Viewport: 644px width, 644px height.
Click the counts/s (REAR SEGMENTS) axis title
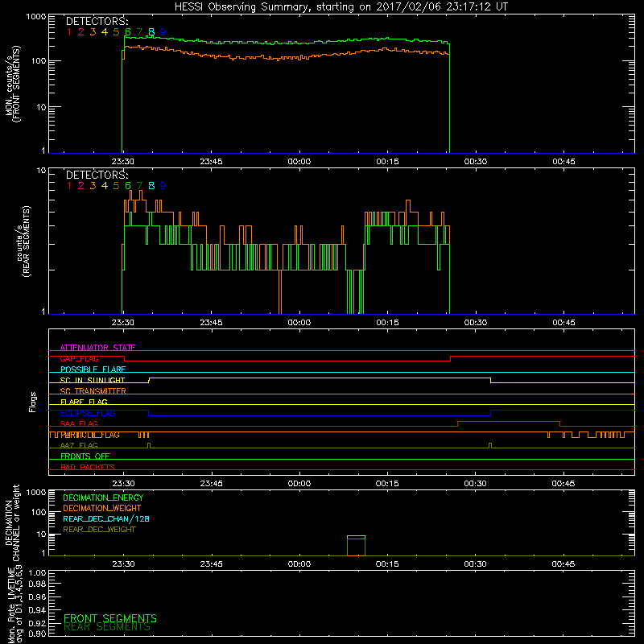tap(23, 241)
